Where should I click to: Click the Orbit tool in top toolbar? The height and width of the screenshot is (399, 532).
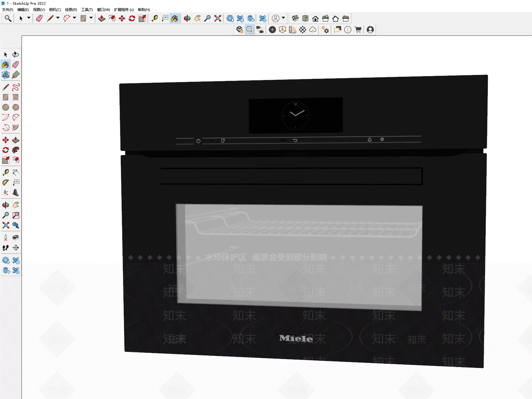click(x=187, y=19)
